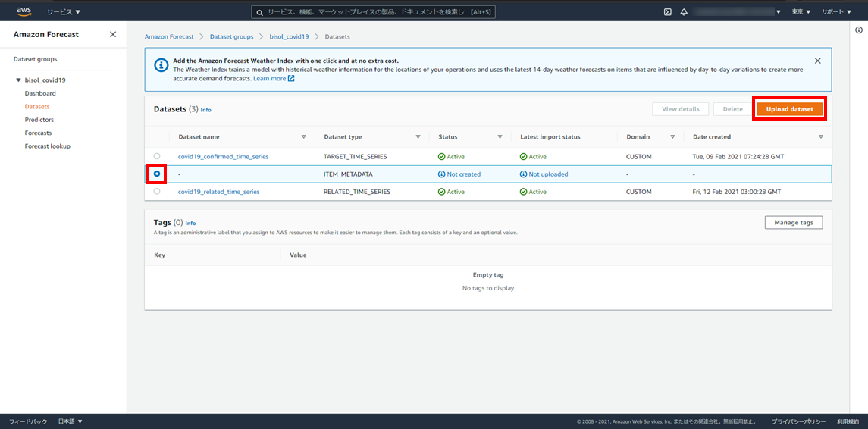The width and height of the screenshot is (868, 429).
Task: Go to Predictors in sidebar
Action: 39,120
